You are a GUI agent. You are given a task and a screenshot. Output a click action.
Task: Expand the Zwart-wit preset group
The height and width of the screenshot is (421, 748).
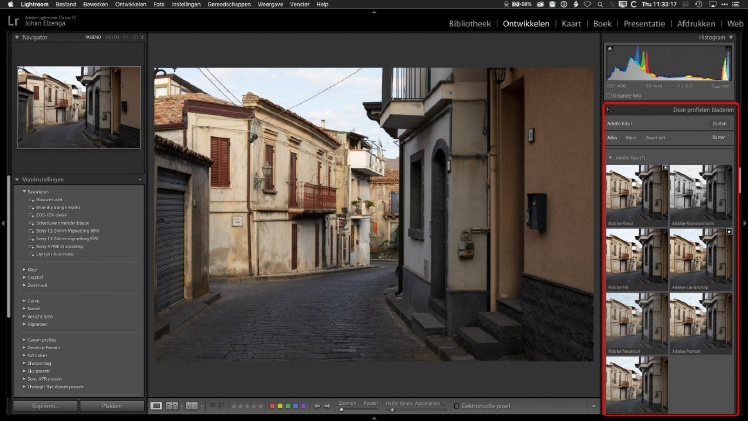[24, 285]
